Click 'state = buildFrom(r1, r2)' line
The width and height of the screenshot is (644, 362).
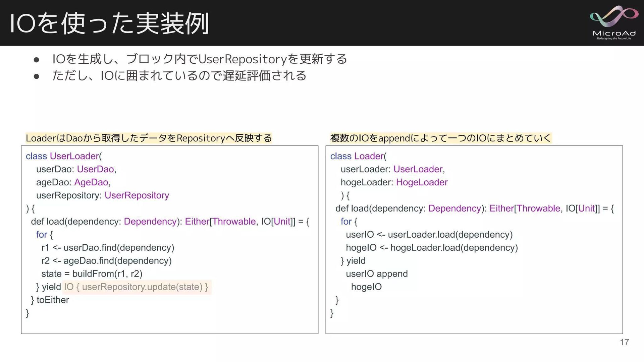[92, 274]
